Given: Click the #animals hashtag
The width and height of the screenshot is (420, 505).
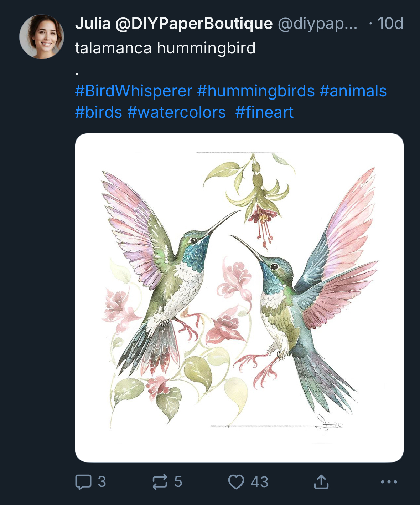Looking at the screenshot, I should pyautogui.click(x=353, y=91).
